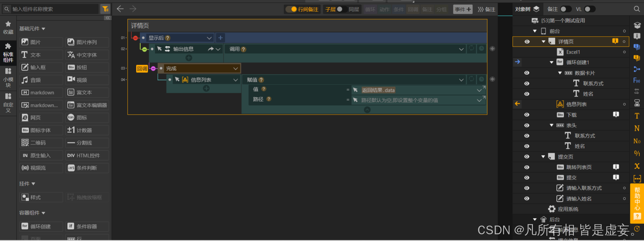Click the >>> 备注 button

486,9
